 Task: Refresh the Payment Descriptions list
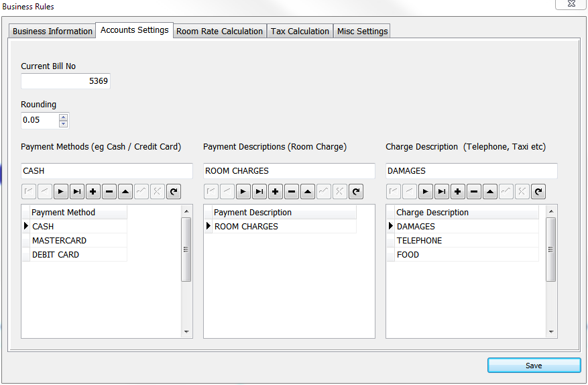[x=356, y=192]
